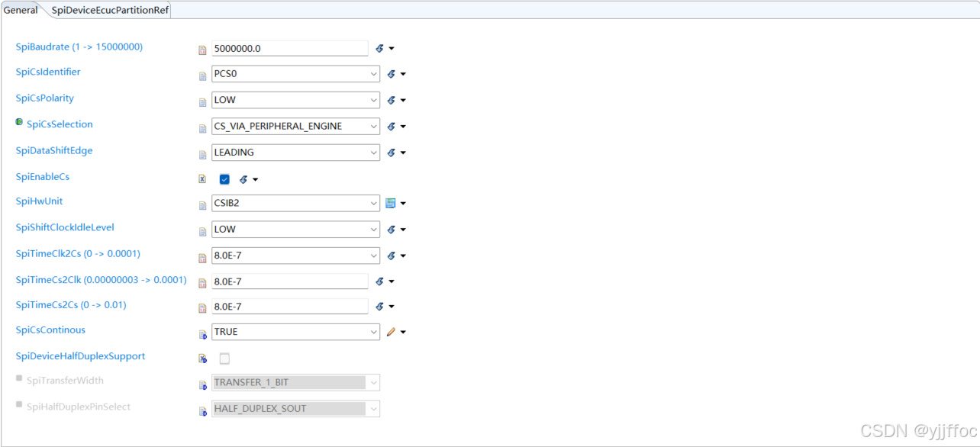Switch to the General tab
The height and width of the screenshot is (447, 980).
pos(21,10)
